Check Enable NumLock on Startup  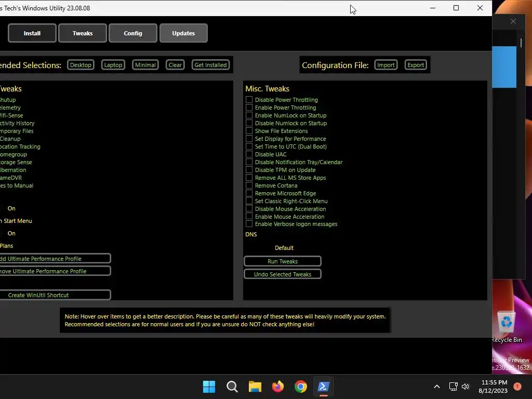click(x=249, y=115)
